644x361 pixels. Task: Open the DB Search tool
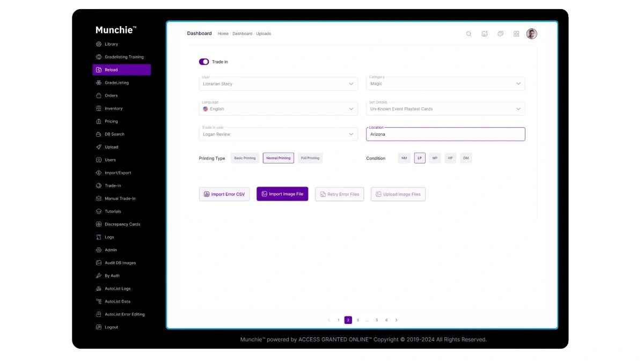coord(114,134)
